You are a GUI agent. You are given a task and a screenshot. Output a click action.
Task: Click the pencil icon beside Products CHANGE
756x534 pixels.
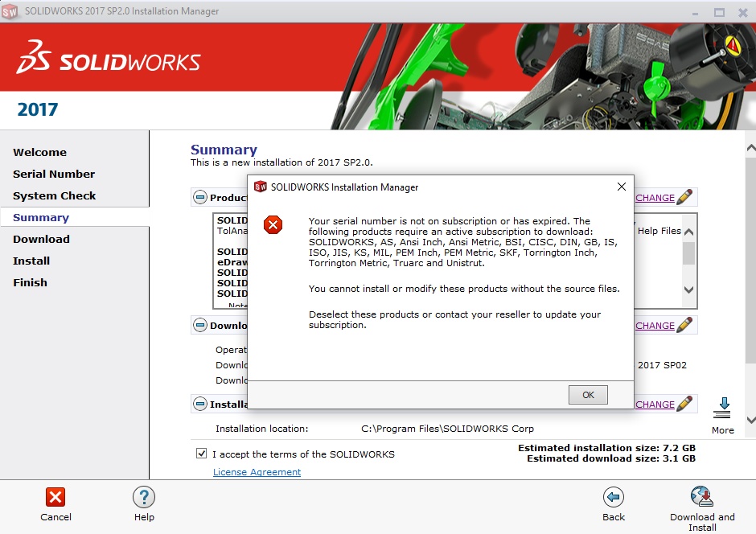tap(684, 197)
